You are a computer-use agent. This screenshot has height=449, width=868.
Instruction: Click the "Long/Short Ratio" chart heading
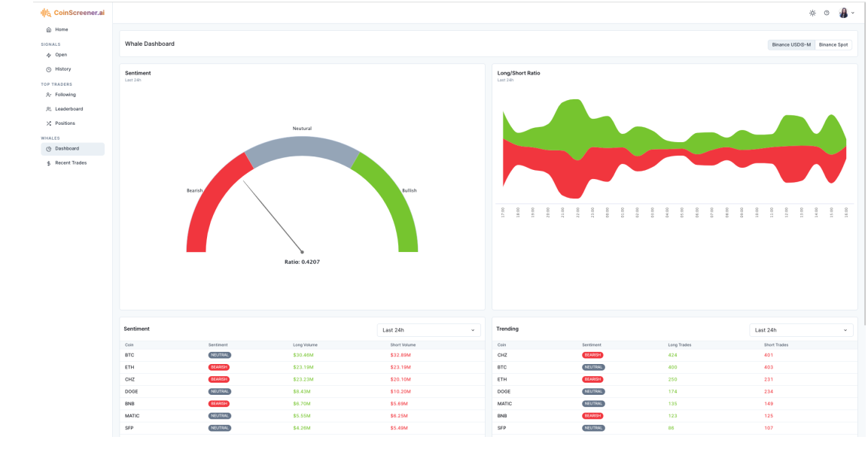(519, 73)
